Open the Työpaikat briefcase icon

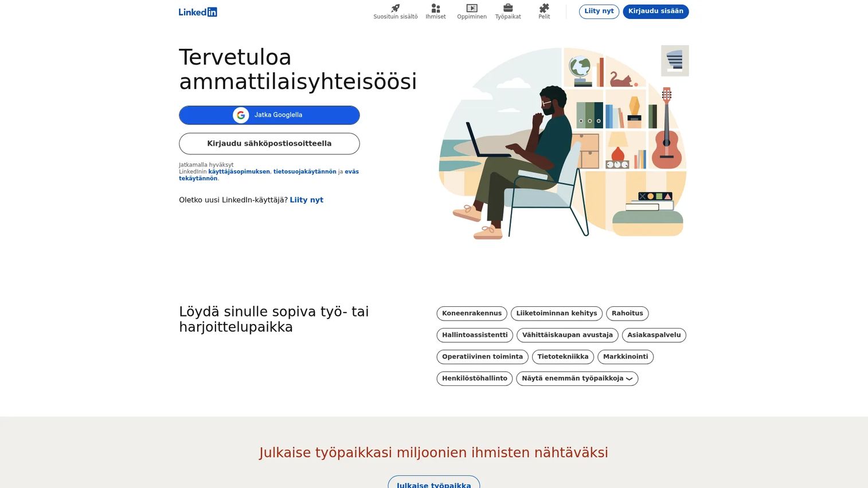508,8
